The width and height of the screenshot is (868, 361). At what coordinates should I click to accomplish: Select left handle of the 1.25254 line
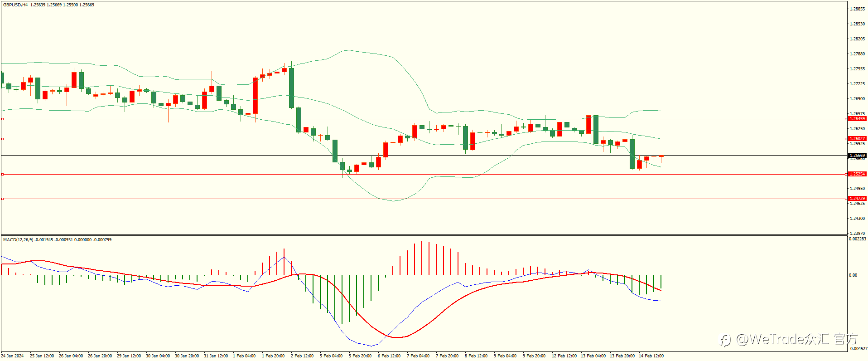[2, 174]
